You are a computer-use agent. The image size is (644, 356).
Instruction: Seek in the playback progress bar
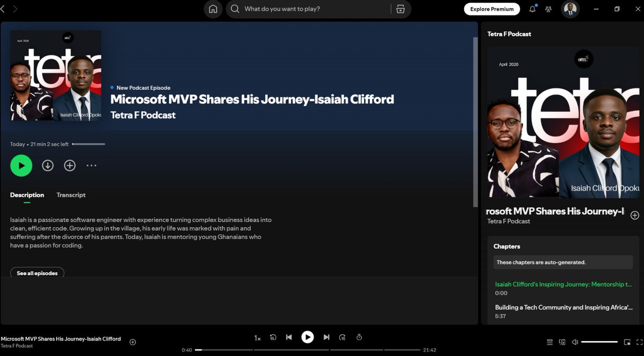click(308, 350)
